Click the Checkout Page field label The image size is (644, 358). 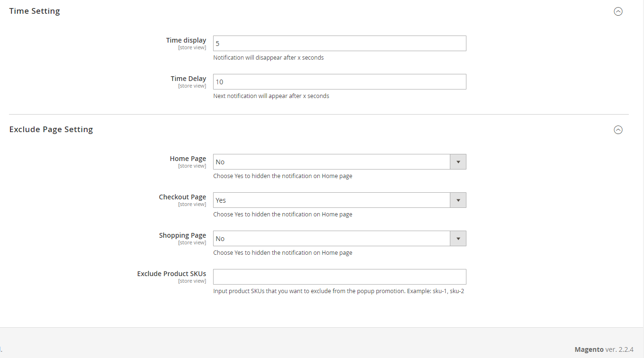(x=182, y=197)
